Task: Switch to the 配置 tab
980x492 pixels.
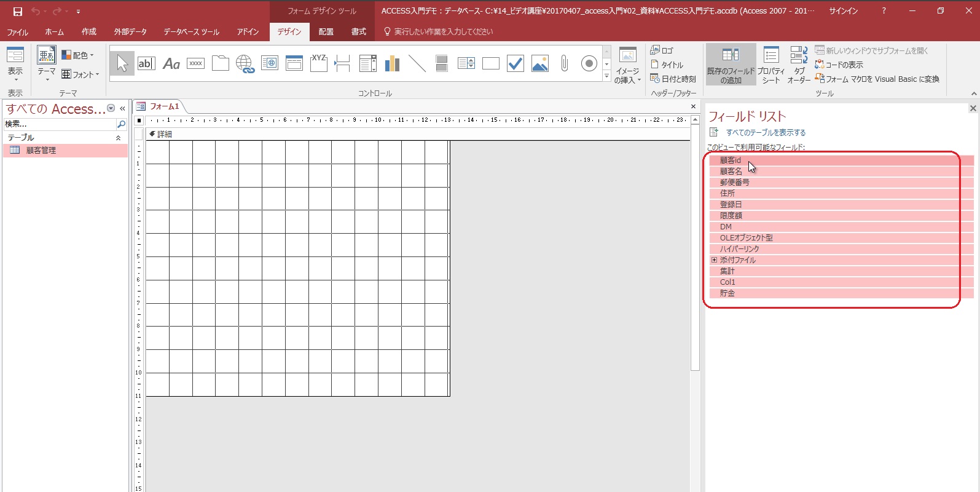Action: click(x=326, y=32)
